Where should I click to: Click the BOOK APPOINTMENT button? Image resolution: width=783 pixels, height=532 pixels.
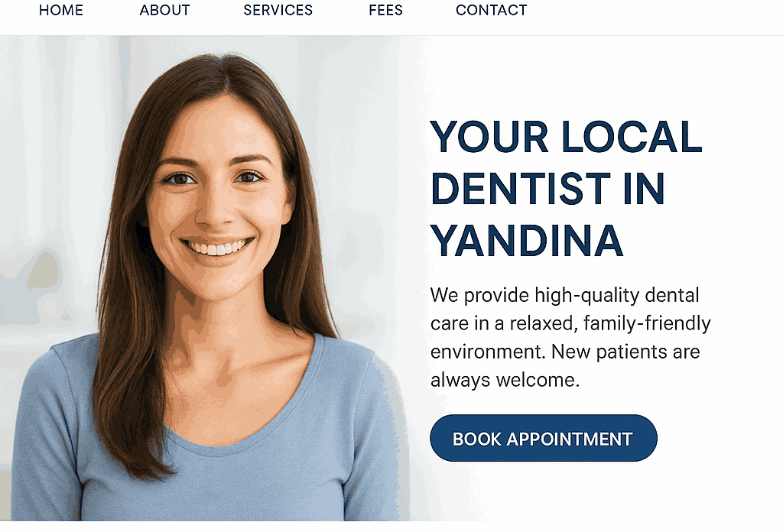tap(544, 438)
